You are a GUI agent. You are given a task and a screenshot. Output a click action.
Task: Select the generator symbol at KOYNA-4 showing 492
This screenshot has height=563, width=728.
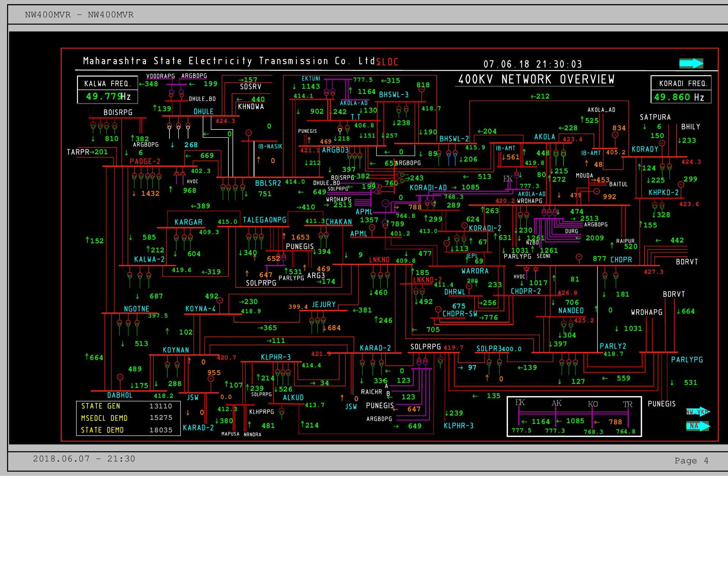[x=220, y=300]
